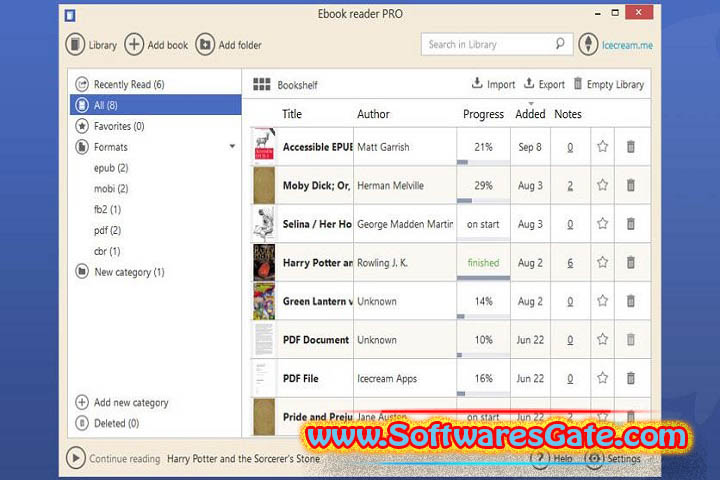Select All (8) in sidebar
Screen dimensions: 720x480
[x=156, y=105]
